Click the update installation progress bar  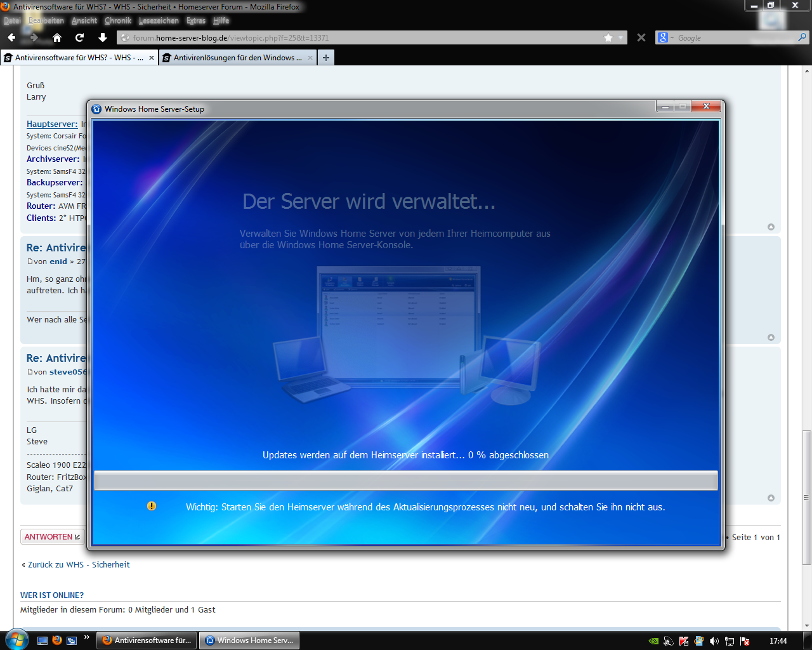406,481
